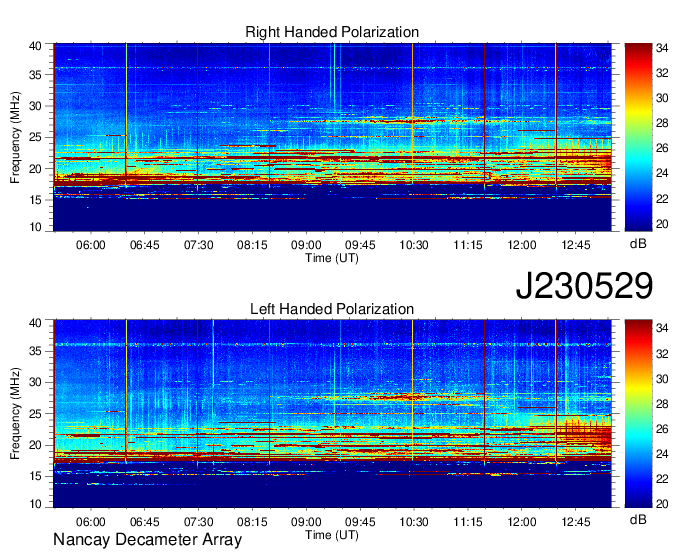Click 08:15 tick of Right Handed plot
This screenshot has height=552, width=680.
pos(252,245)
